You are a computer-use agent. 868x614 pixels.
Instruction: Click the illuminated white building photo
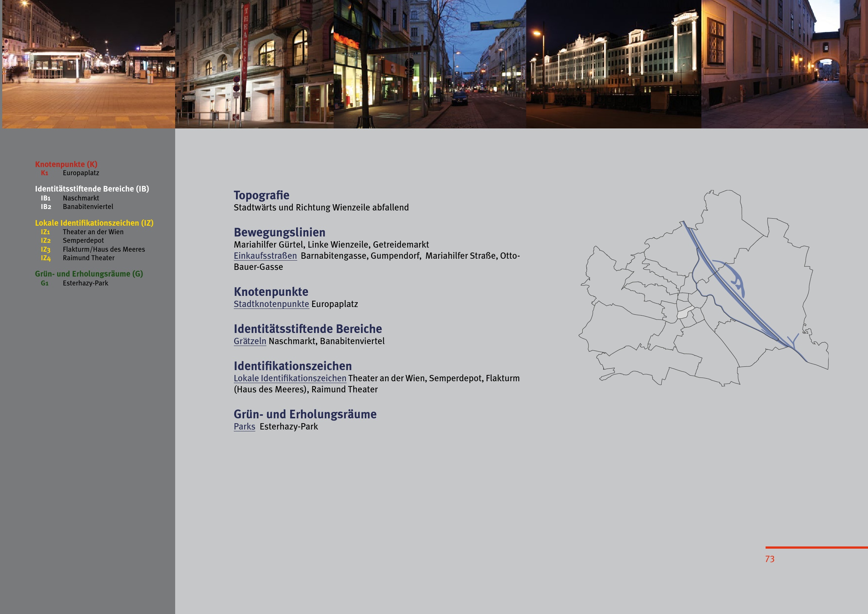pyautogui.click(x=613, y=64)
